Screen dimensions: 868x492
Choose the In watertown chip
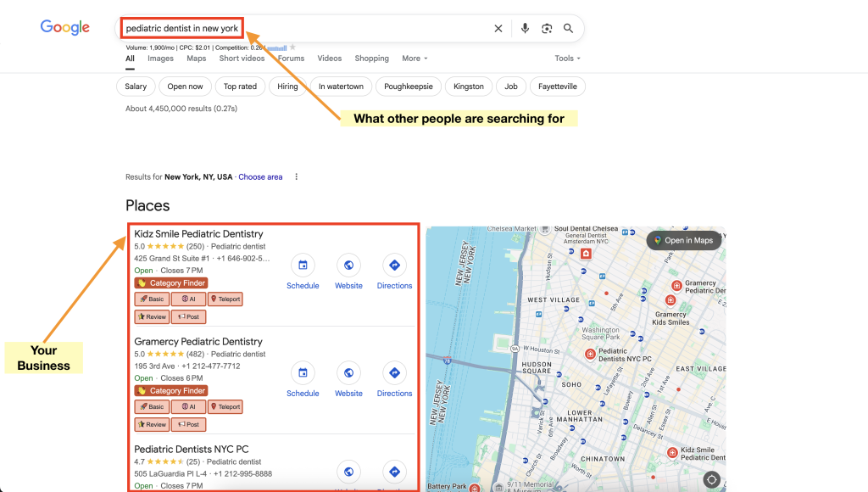341,87
